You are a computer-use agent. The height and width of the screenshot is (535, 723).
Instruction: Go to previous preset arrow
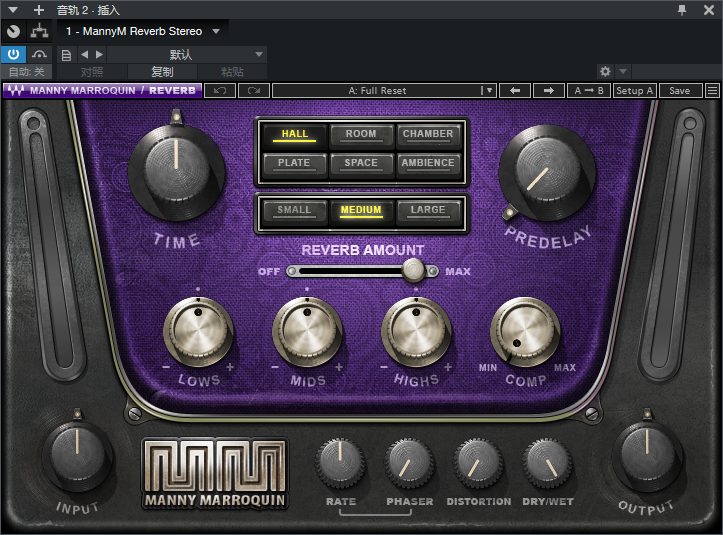coord(84,54)
